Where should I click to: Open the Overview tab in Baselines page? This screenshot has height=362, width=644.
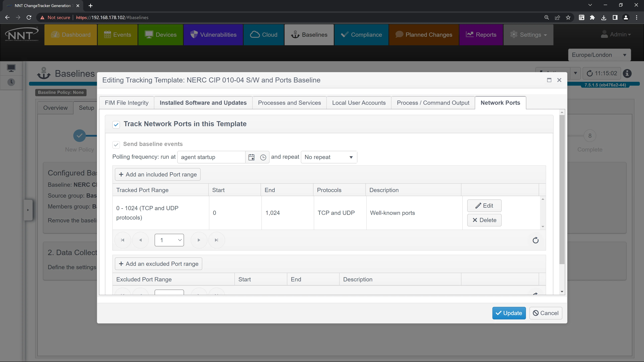pos(55,108)
